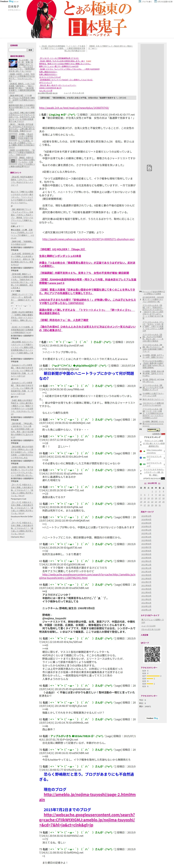This screenshot has width=174, height=868.
Task: Focus the 記事検索 search input field
Action: coord(18,50)
